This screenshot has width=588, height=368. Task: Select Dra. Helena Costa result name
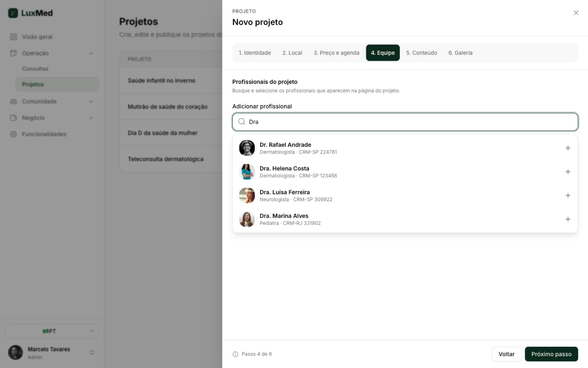[x=284, y=169]
